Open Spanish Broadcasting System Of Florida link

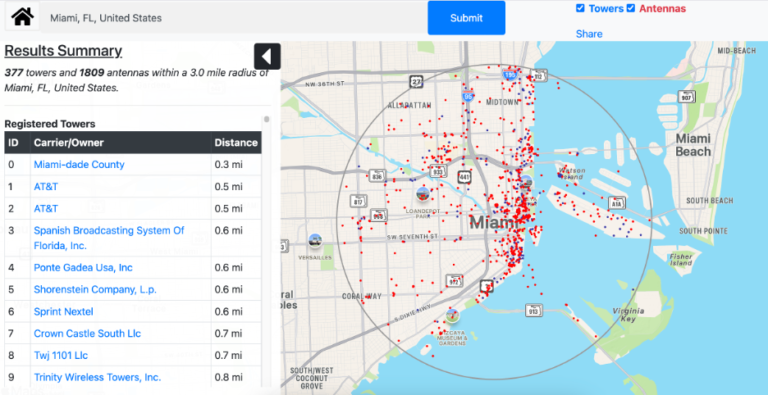(109, 238)
